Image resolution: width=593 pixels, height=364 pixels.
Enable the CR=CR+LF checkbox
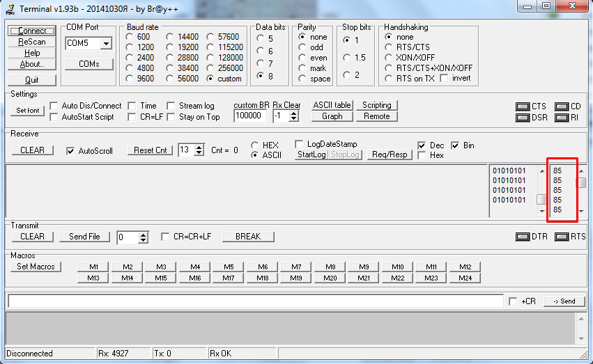click(165, 237)
